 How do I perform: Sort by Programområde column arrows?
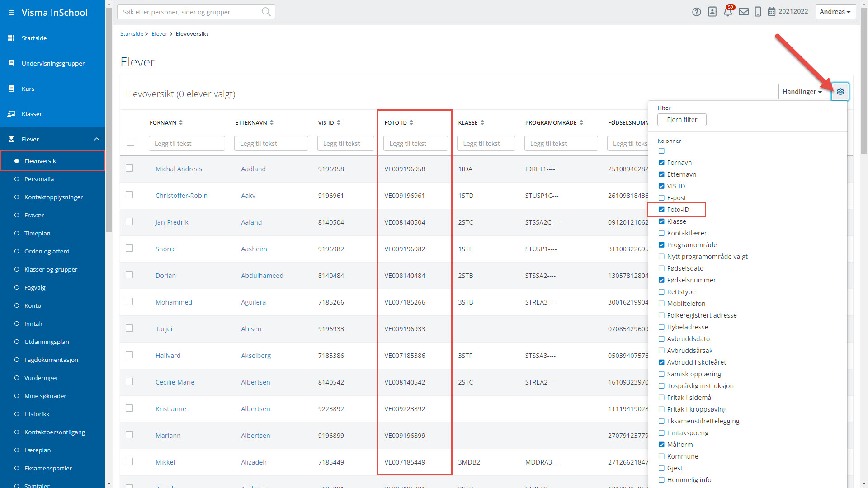[581, 122]
